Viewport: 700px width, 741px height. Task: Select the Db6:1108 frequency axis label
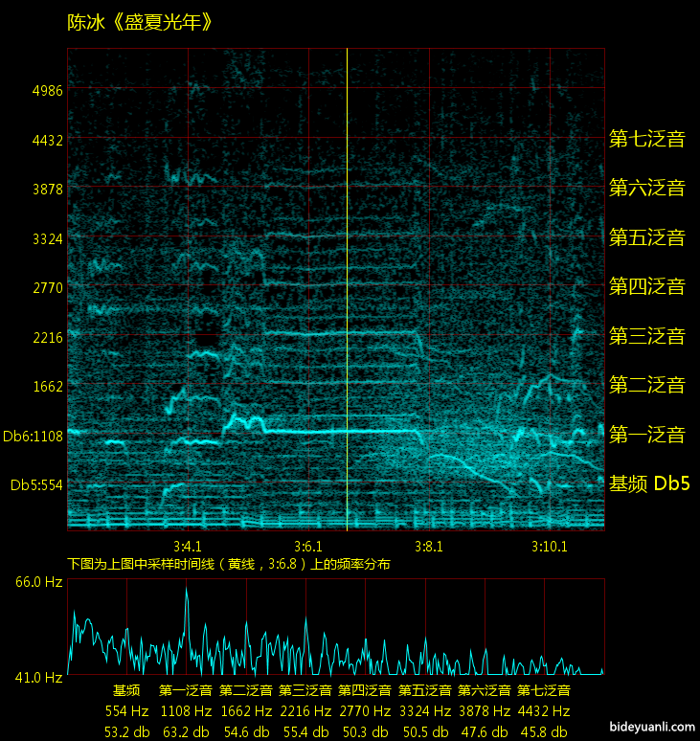tap(33, 437)
